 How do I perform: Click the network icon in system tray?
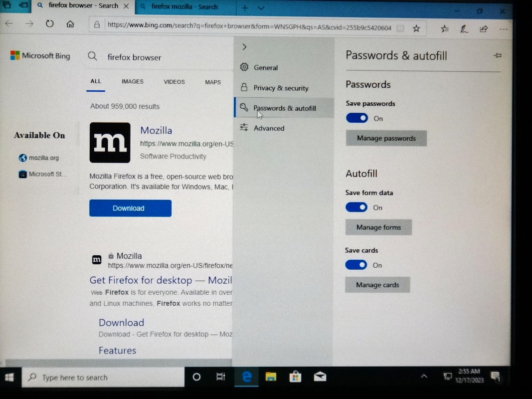point(448,376)
